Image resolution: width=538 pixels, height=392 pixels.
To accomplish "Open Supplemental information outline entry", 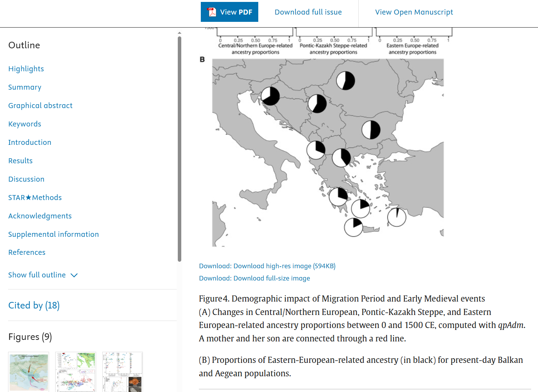I will [54, 235].
